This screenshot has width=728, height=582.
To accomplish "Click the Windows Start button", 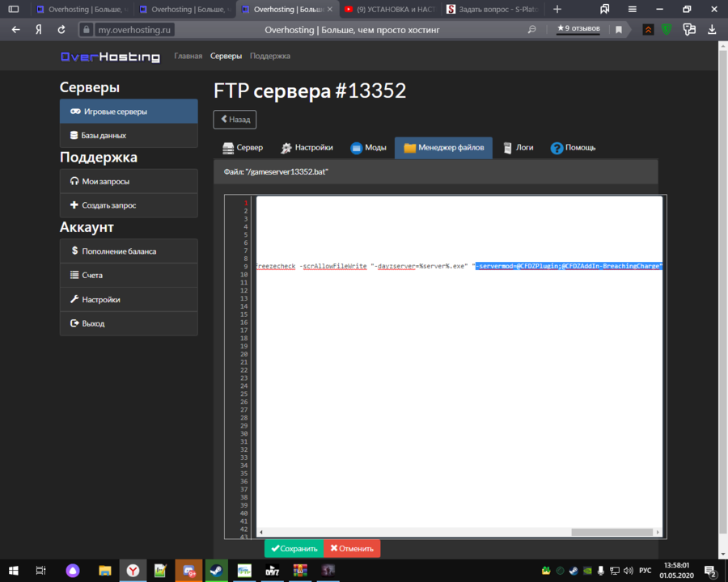I will tap(14, 571).
